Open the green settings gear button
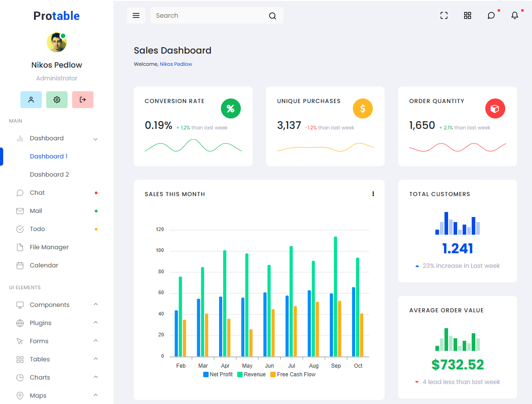Screen dimensions: 532x404 click(x=57, y=100)
